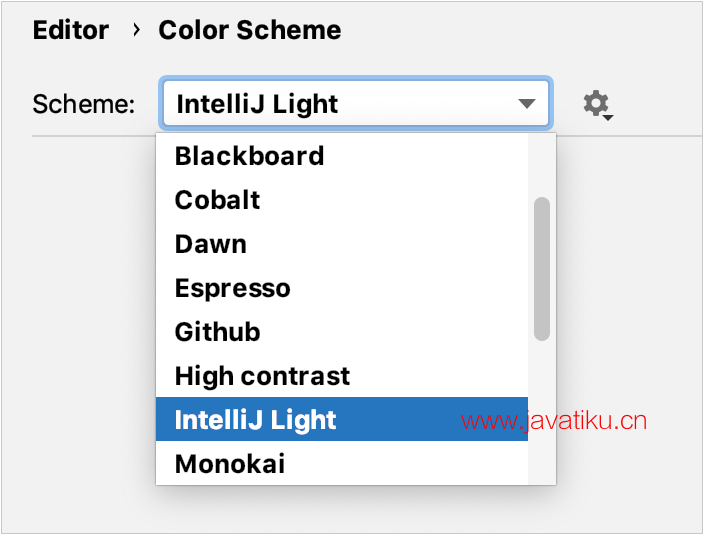
Task: Click the small arrow beside the gear
Action: click(x=609, y=117)
